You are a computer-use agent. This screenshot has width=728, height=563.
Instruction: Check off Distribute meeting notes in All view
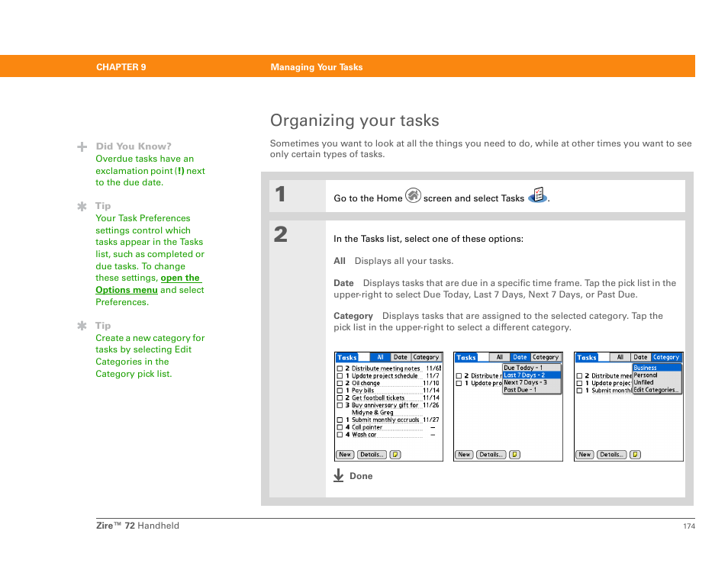click(340, 368)
